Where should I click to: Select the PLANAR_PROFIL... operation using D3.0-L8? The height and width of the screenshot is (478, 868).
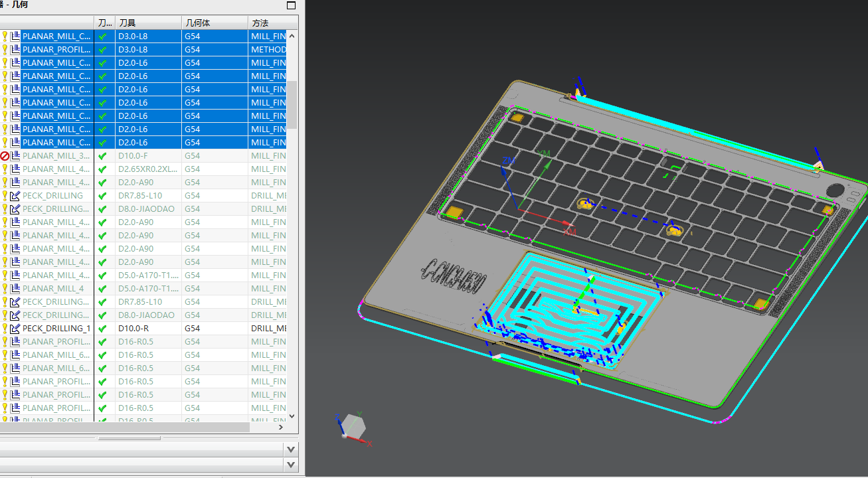click(x=56, y=50)
